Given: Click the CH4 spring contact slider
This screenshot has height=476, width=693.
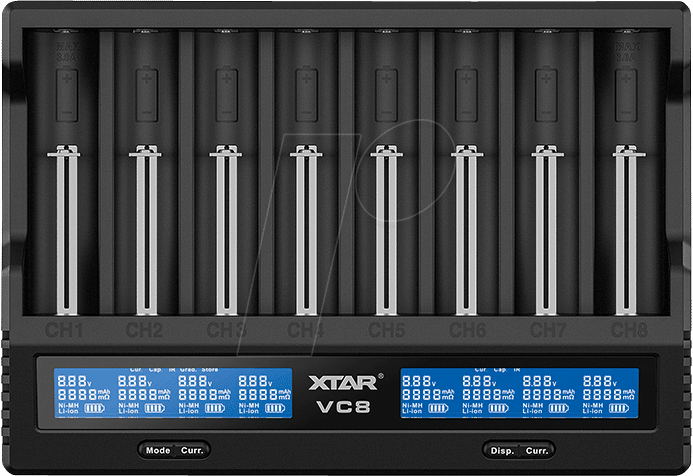Looking at the screenshot, I should tap(306, 230).
